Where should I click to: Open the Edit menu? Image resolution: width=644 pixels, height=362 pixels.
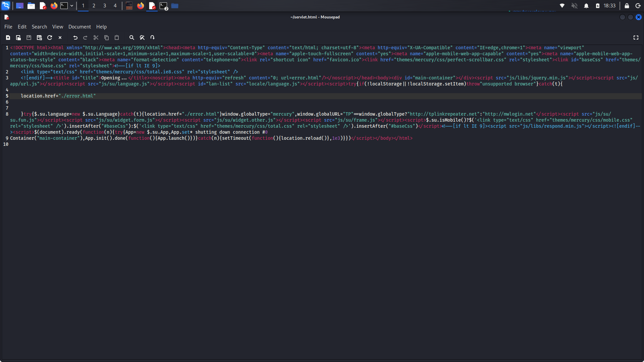[x=22, y=27]
